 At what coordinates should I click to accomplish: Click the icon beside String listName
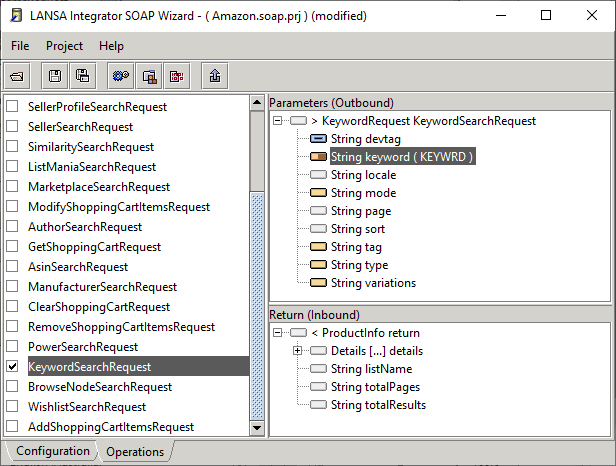click(318, 369)
